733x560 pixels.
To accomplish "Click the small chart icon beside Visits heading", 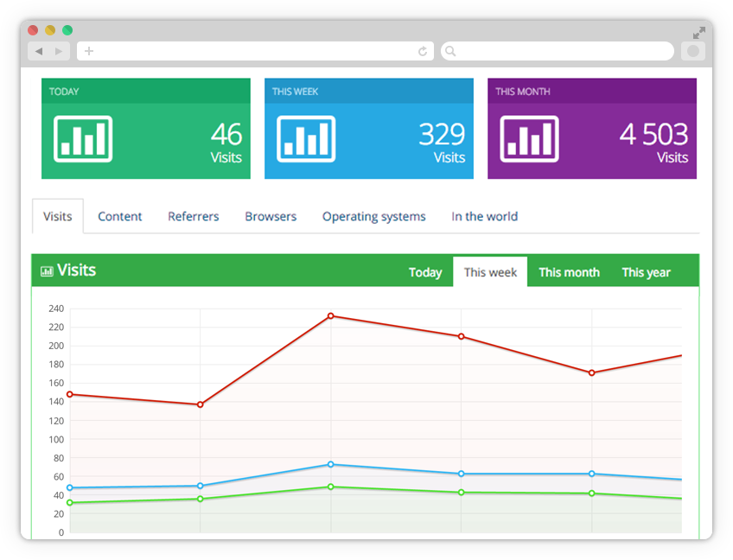I will tap(47, 271).
